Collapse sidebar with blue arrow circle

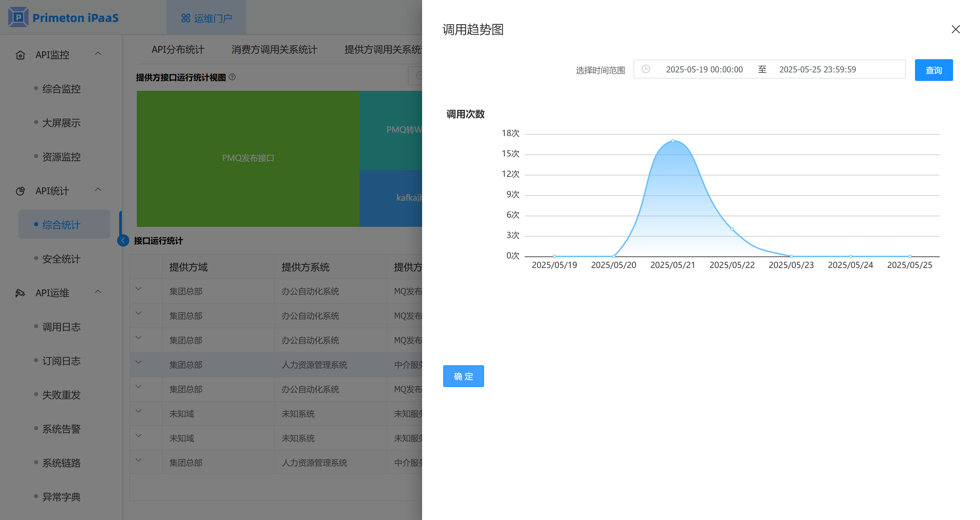click(x=123, y=240)
